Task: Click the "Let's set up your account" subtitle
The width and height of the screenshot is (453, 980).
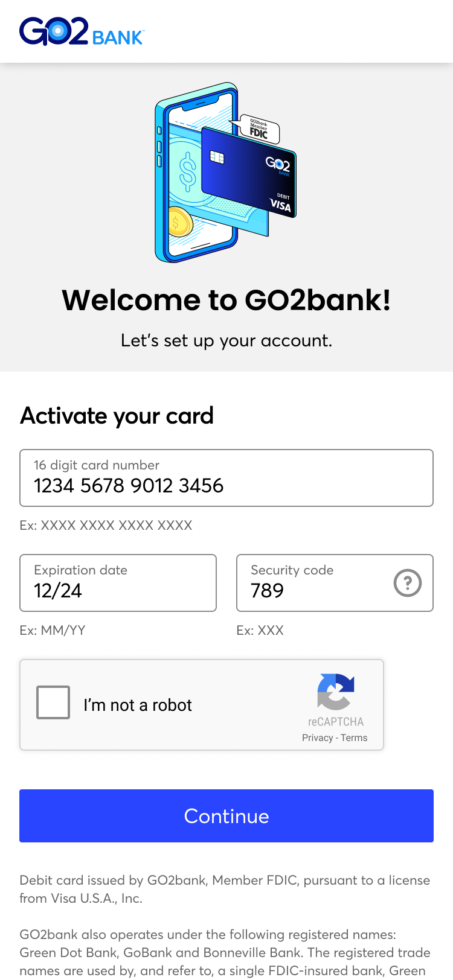Action: coord(226,340)
